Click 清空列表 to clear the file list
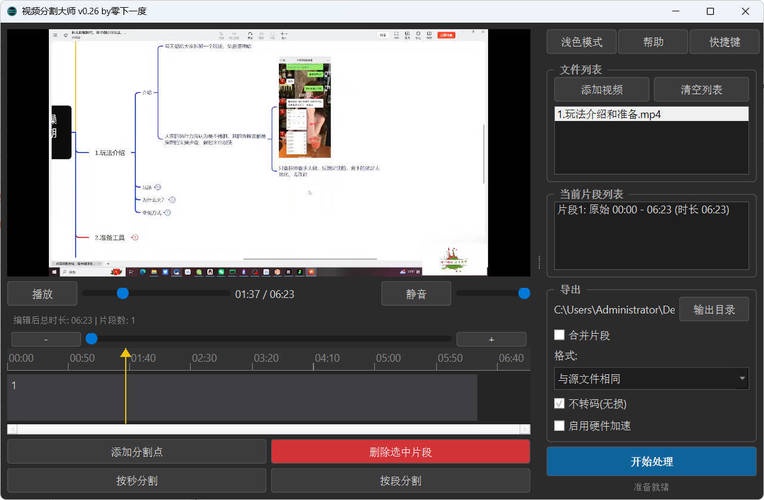This screenshot has height=500, width=764. 701,90
